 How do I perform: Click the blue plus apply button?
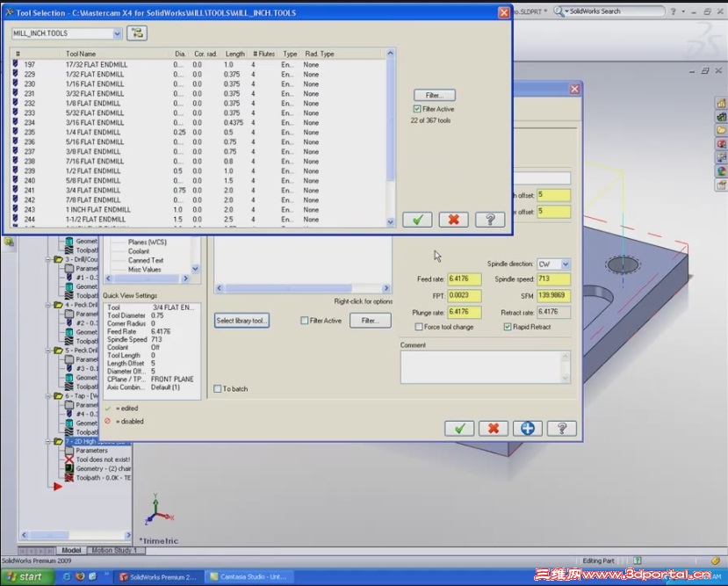point(528,428)
